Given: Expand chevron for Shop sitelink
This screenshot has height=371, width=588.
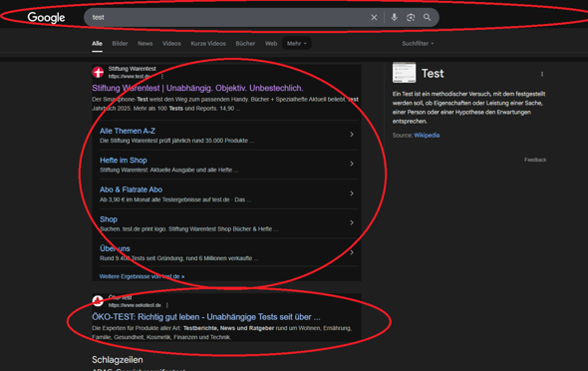Looking at the screenshot, I should pos(352,222).
